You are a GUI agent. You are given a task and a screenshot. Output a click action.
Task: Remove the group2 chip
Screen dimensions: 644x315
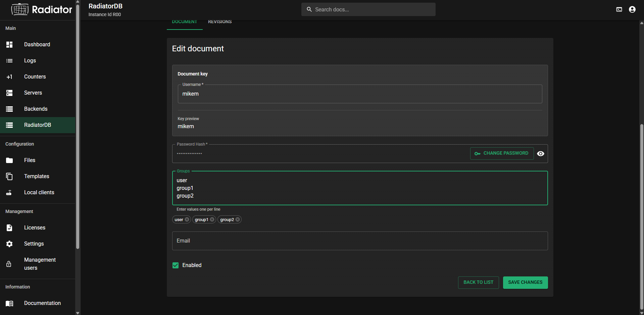(x=238, y=219)
